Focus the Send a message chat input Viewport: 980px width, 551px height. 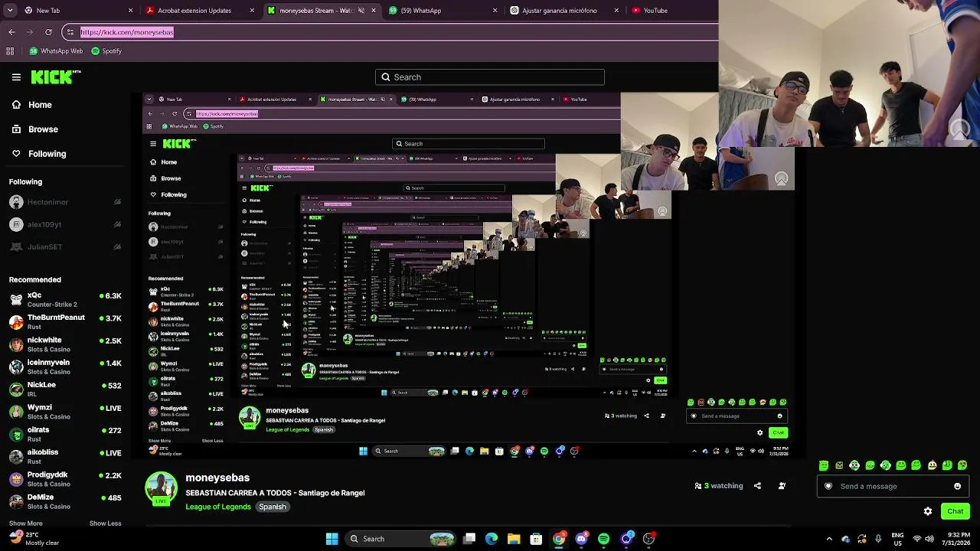[x=893, y=486]
